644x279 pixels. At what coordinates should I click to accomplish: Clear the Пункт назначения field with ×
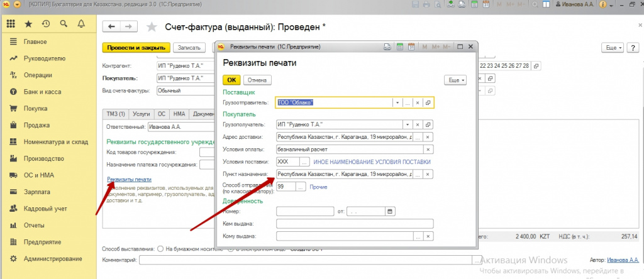point(428,175)
